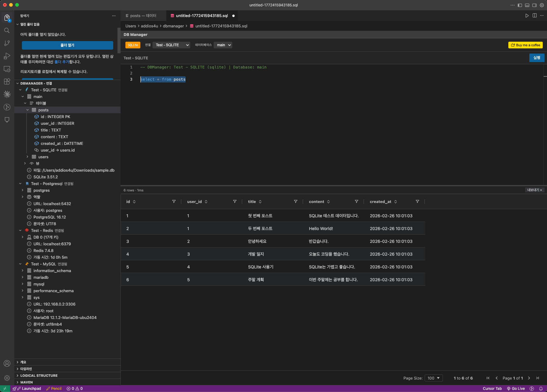Toggle sorting on the created_at column
Screen dimensions: 547x392
[x=395, y=201]
